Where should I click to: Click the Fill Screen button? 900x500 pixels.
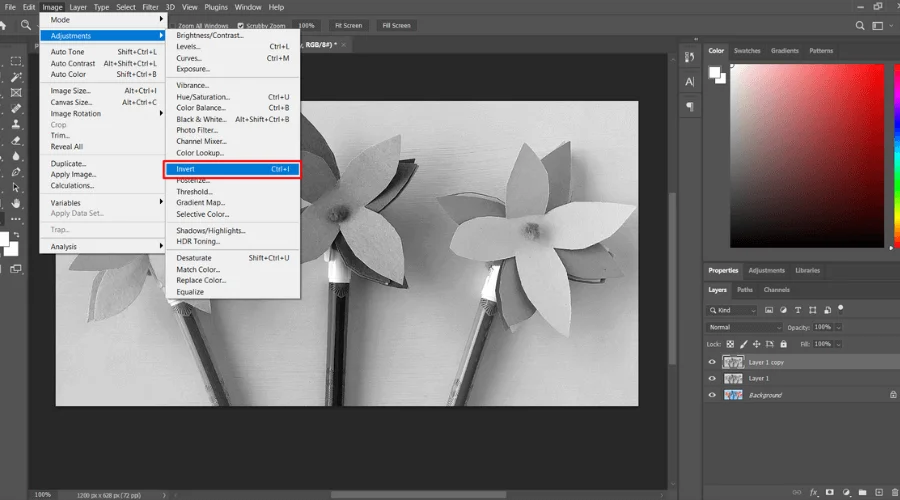click(x=397, y=25)
